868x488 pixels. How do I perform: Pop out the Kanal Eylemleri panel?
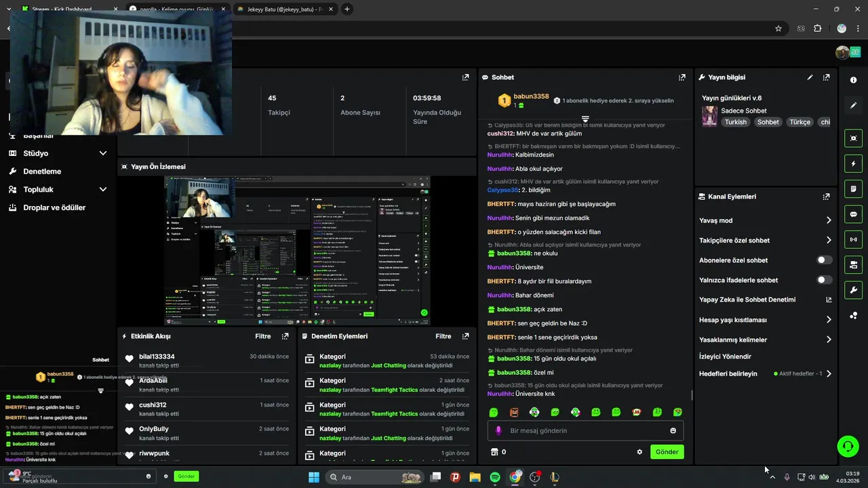tap(826, 197)
